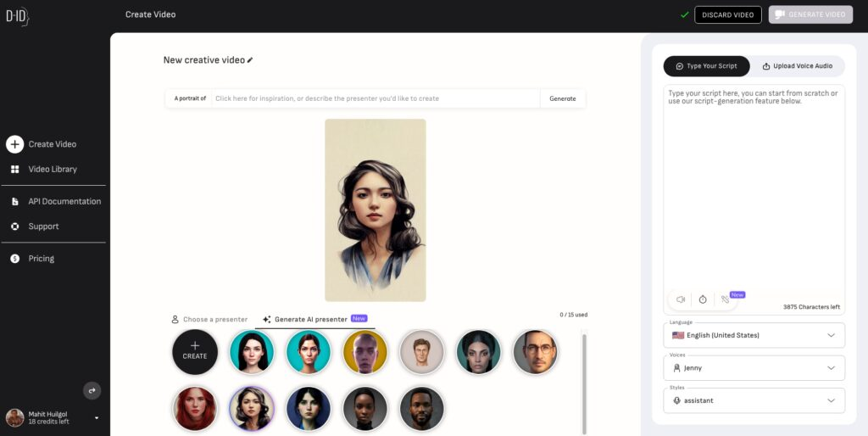Open the Video Library grid icon

tap(15, 169)
